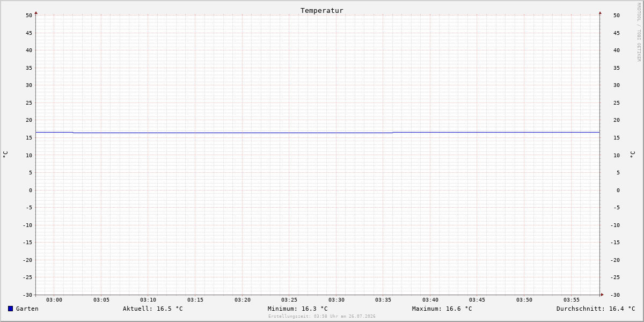Click the Minimum: 16.3 °C reading
This screenshot has width=644, height=322.
(x=298, y=309)
